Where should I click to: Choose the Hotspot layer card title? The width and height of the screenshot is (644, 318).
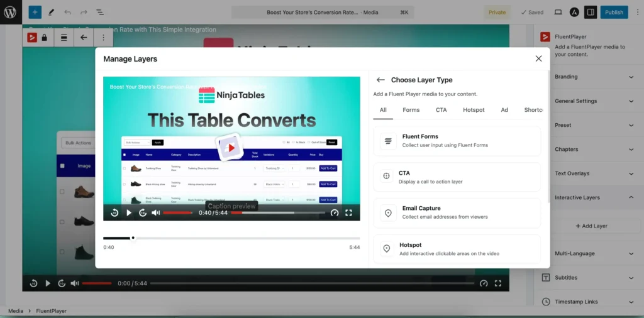(410, 245)
